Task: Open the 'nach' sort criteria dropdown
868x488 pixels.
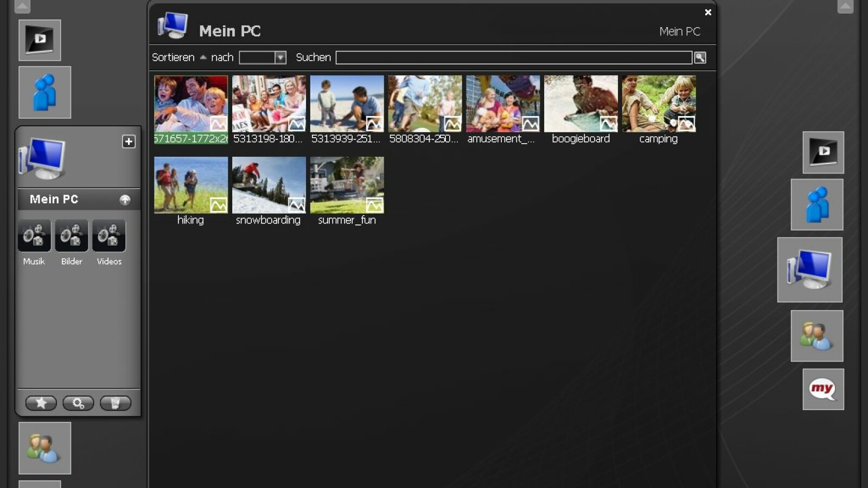Action: coord(280,57)
